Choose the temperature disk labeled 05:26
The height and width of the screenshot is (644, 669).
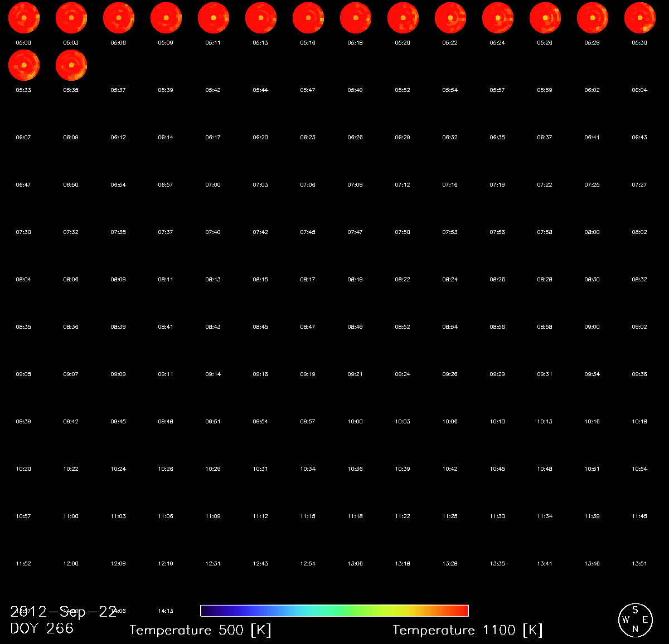tap(545, 18)
